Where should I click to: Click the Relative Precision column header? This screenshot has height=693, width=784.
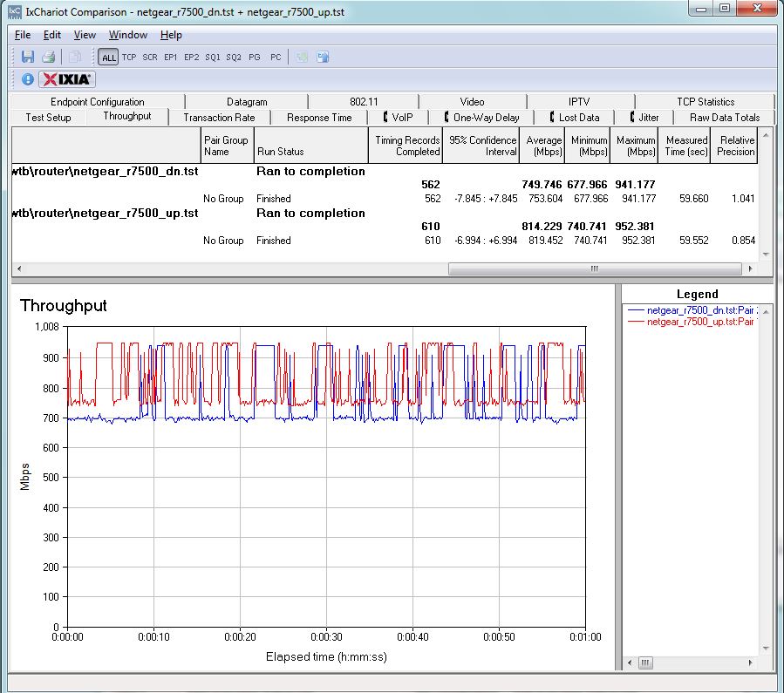[x=734, y=146]
